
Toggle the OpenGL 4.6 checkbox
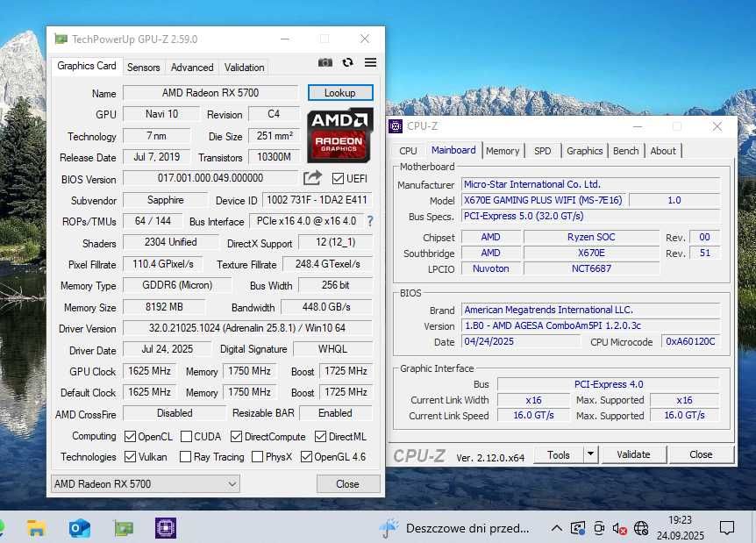306,456
